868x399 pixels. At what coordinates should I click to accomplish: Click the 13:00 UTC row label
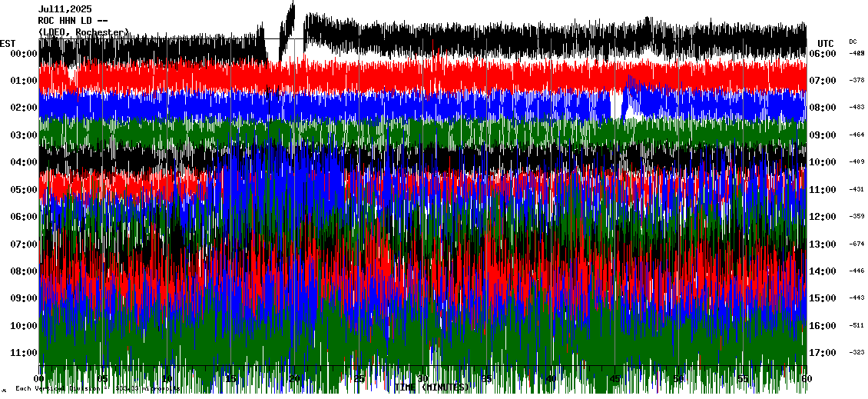[x=823, y=244]
